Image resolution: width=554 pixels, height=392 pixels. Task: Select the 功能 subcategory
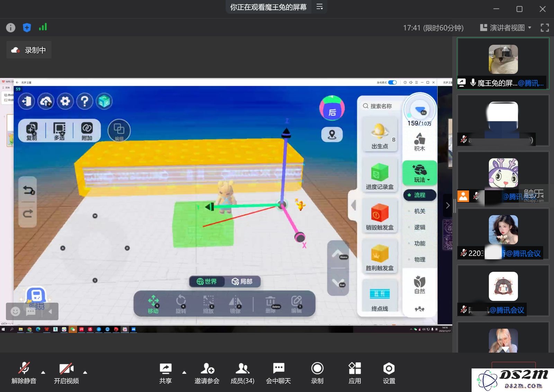[420, 244]
